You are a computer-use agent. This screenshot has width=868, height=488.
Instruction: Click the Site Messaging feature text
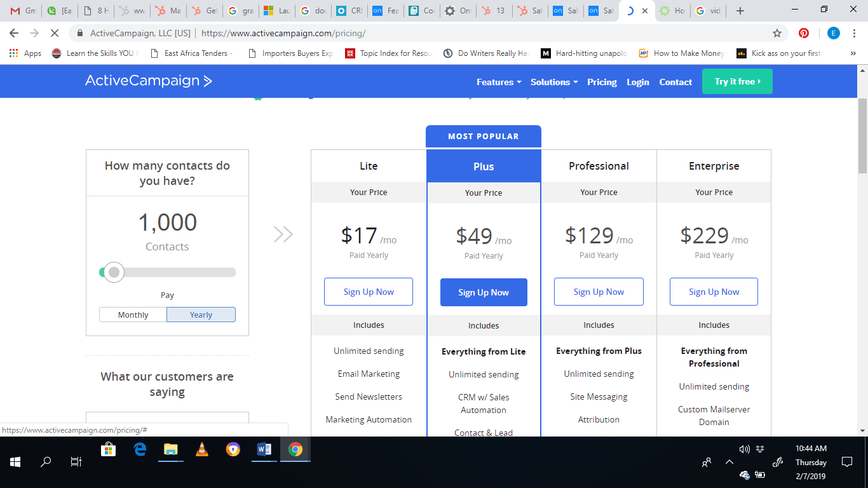click(599, 396)
